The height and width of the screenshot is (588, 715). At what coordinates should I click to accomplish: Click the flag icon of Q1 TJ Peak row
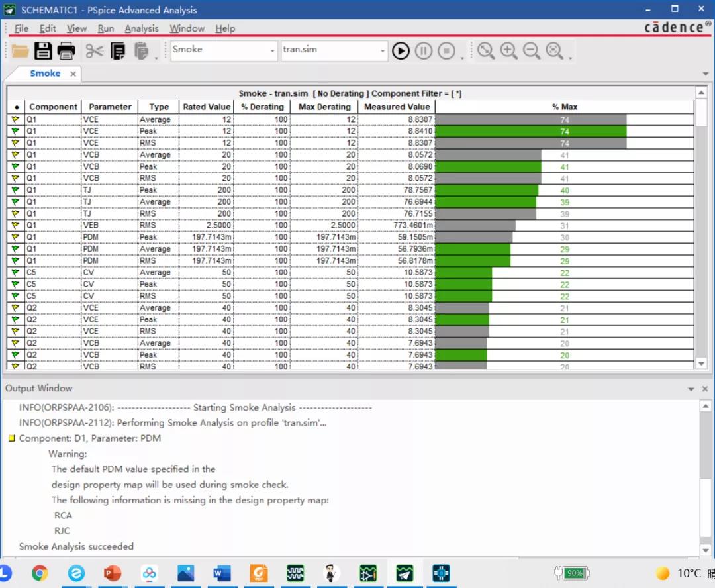(15, 190)
